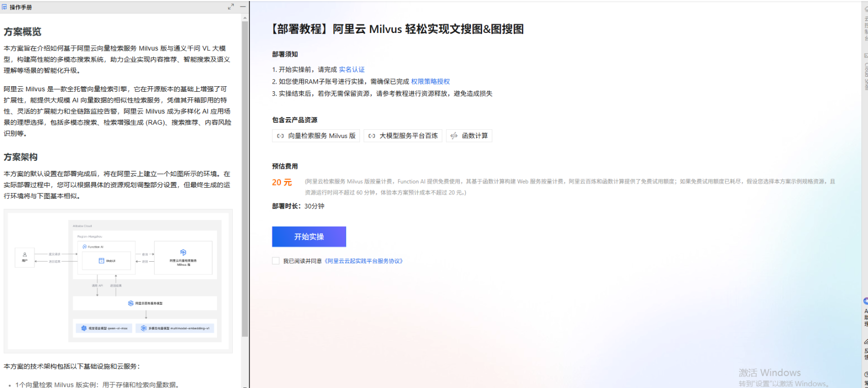Click the 方案架构 heading
Screen dimensions: 868x388
[21, 157]
